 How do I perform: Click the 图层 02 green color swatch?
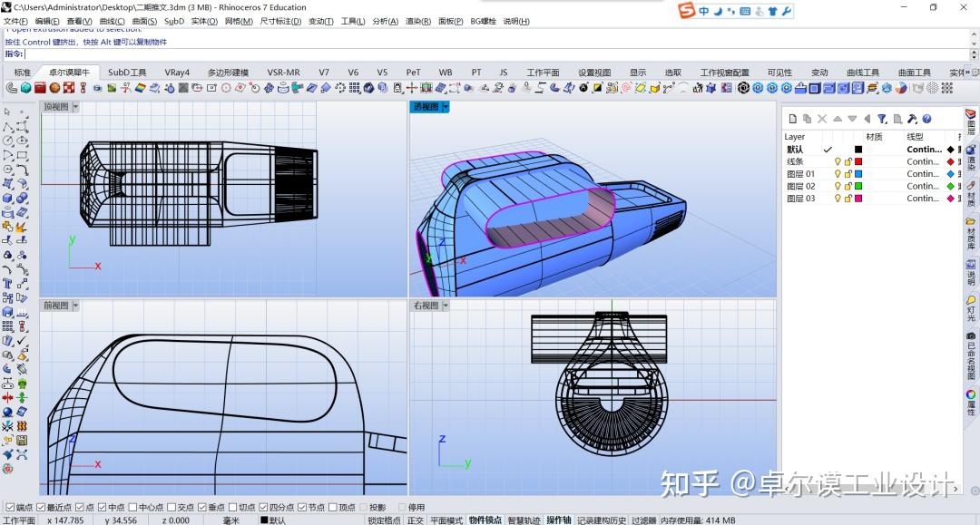pyautogui.click(x=858, y=186)
